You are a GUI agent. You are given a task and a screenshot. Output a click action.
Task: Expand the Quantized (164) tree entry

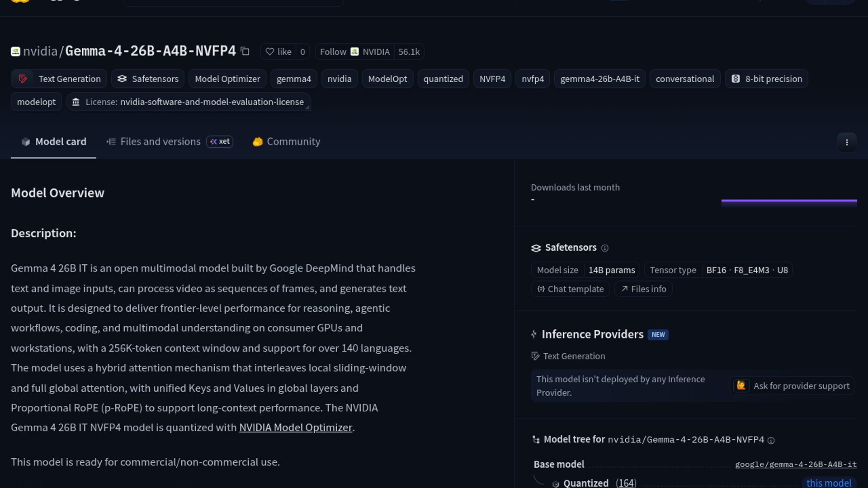(x=594, y=483)
